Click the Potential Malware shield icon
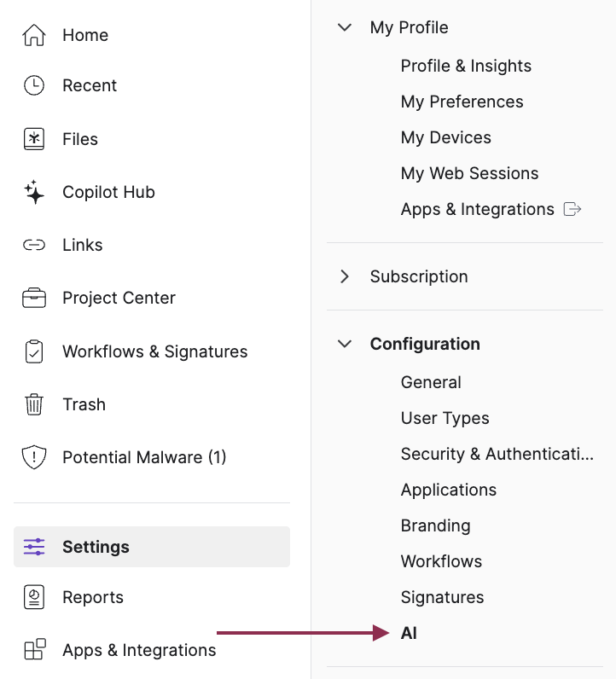Image resolution: width=616 pixels, height=679 pixels. 34,457
